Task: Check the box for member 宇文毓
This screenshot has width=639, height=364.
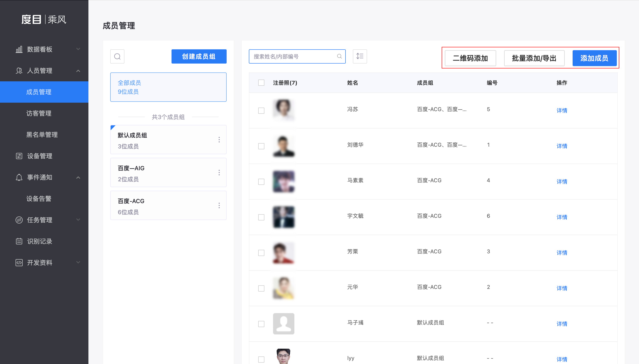Action: 261,217
